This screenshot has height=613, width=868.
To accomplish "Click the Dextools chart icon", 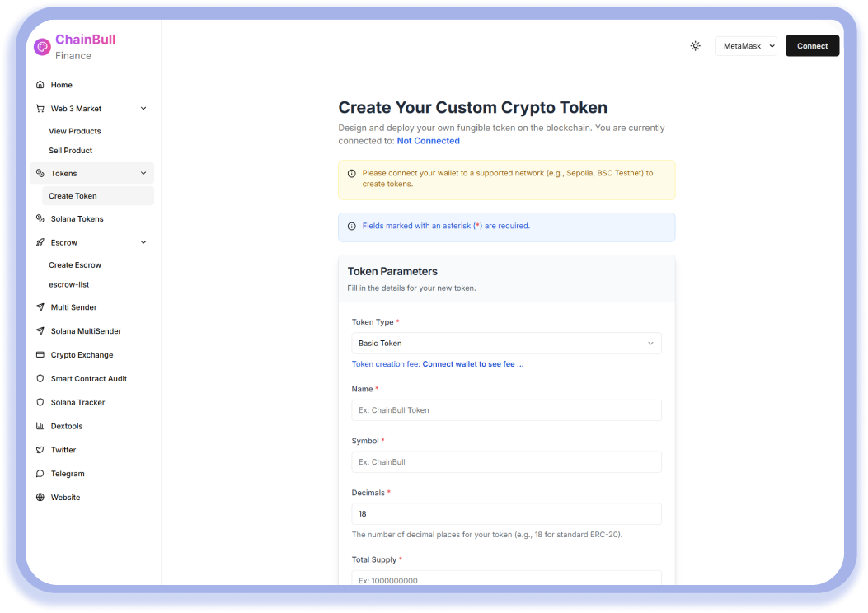I will 40,426.
